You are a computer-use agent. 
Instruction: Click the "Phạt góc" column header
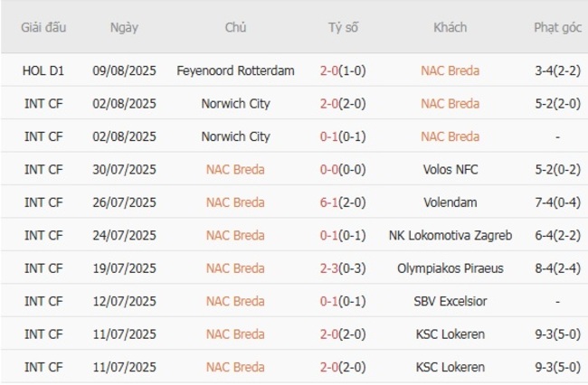tap(556, 27)
